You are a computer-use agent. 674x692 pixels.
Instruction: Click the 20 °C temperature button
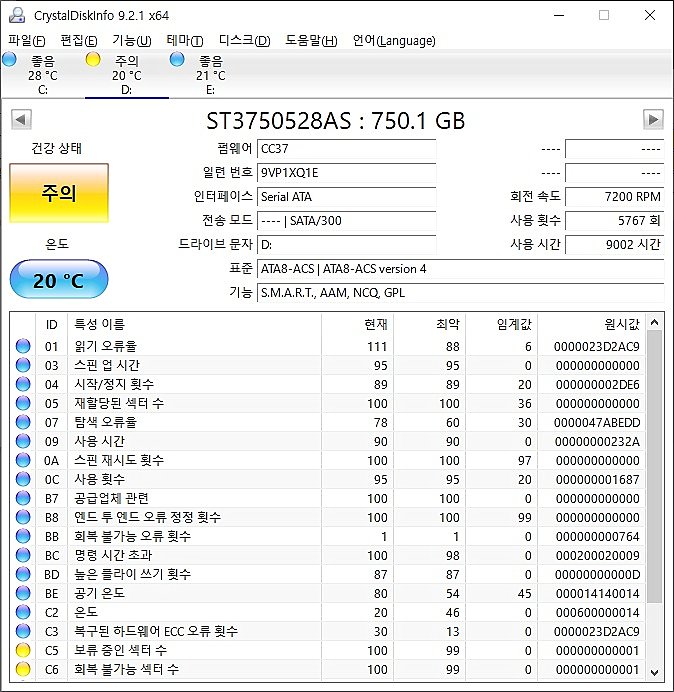(x=59, y=280)
